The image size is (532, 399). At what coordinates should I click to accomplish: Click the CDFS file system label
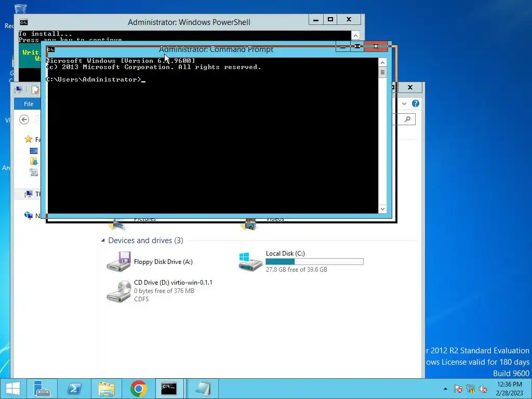141,299
